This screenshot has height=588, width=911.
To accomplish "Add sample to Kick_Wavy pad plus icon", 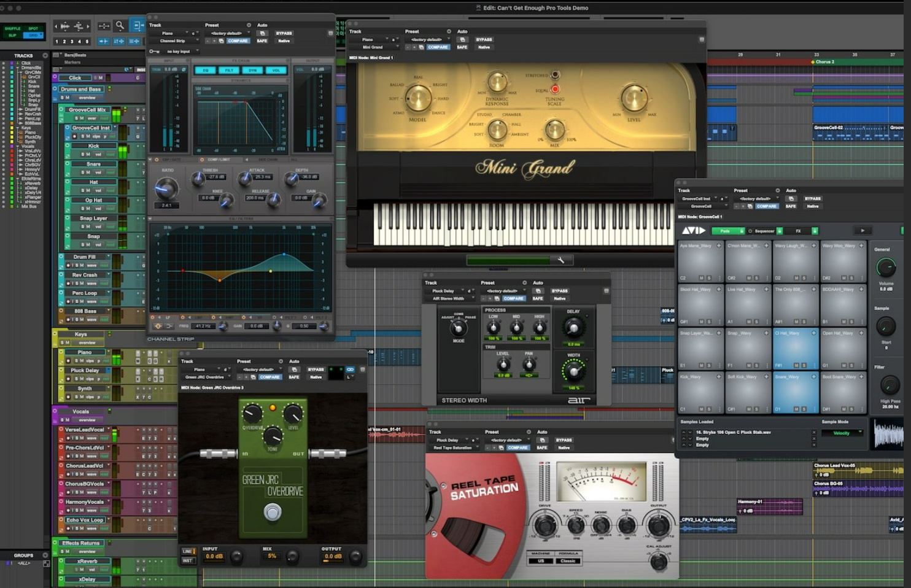I will (x=719, y=377).
